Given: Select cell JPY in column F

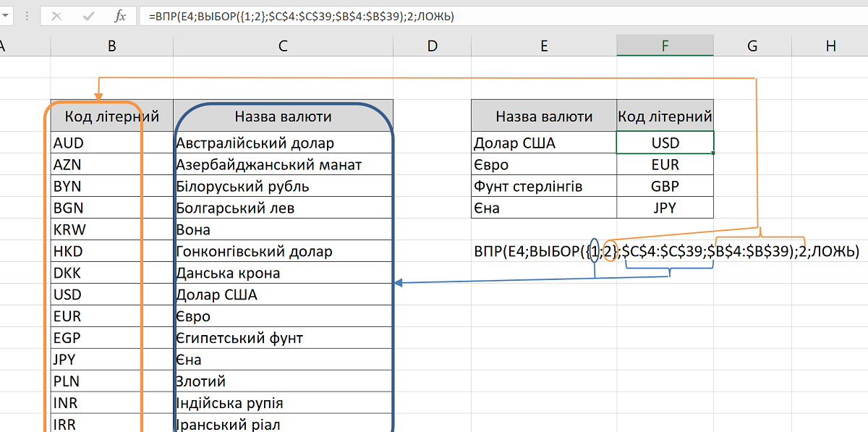Looking at the screenshot, I should coord(665,208).
